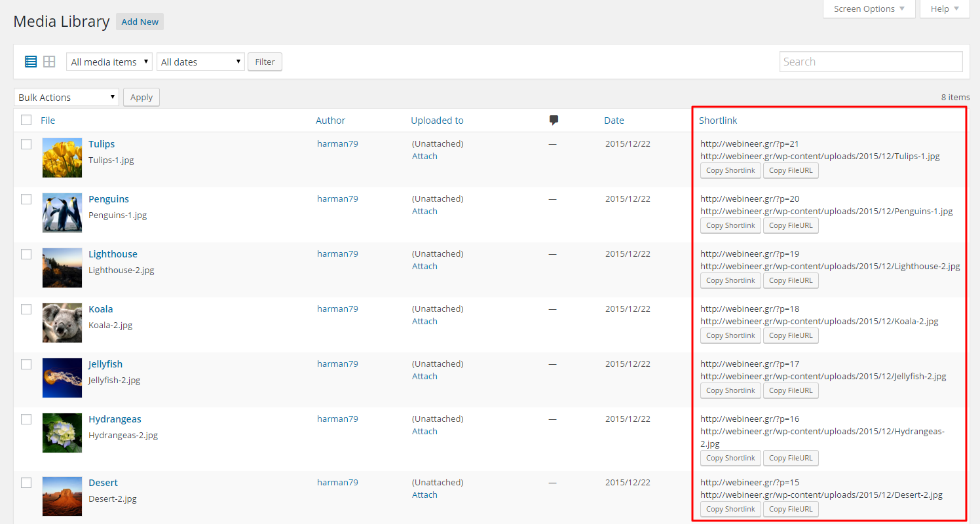Viewport: 980px width, 524px height.
Task: Expand the Help tab
Action: pos(945,9)
